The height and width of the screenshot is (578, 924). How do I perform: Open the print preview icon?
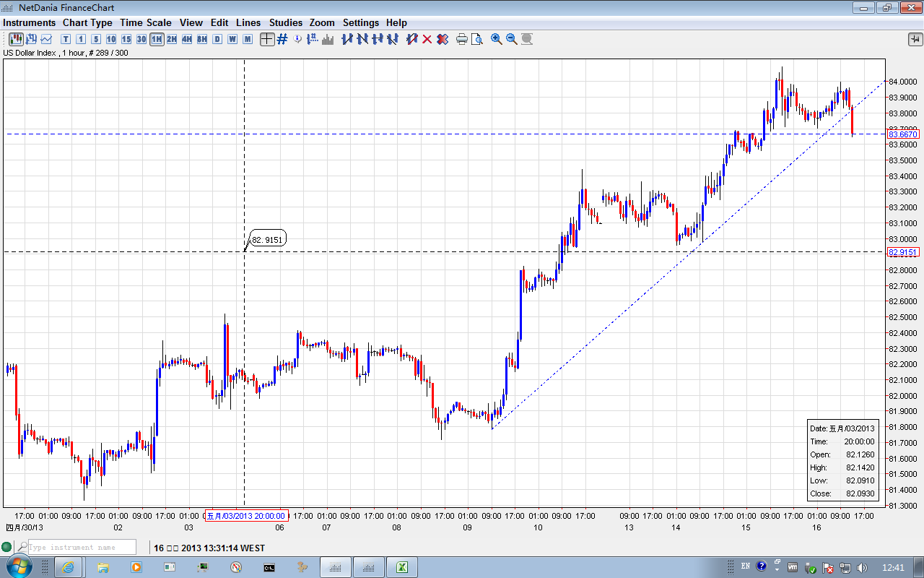[476, 39]
